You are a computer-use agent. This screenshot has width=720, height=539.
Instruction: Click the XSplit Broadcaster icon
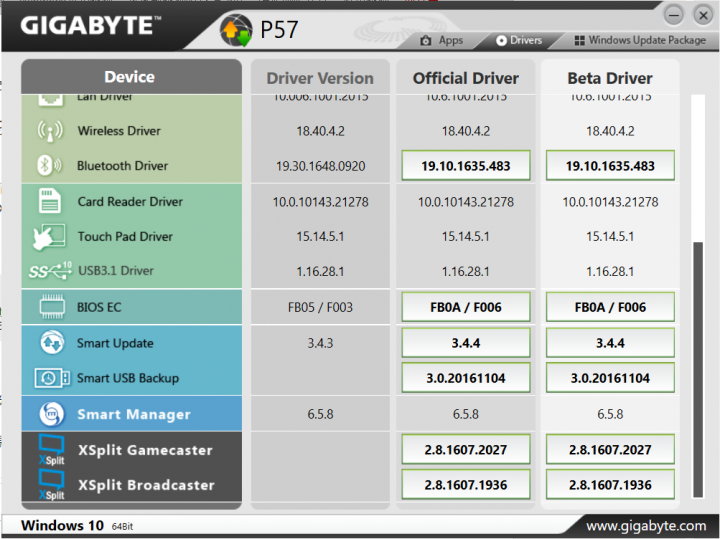pos(52,484)
